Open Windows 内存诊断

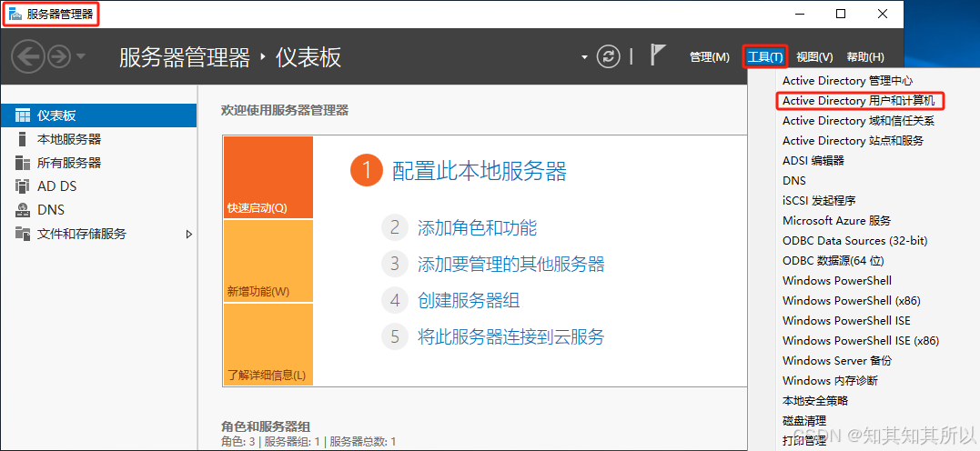[x=830, y=380]
